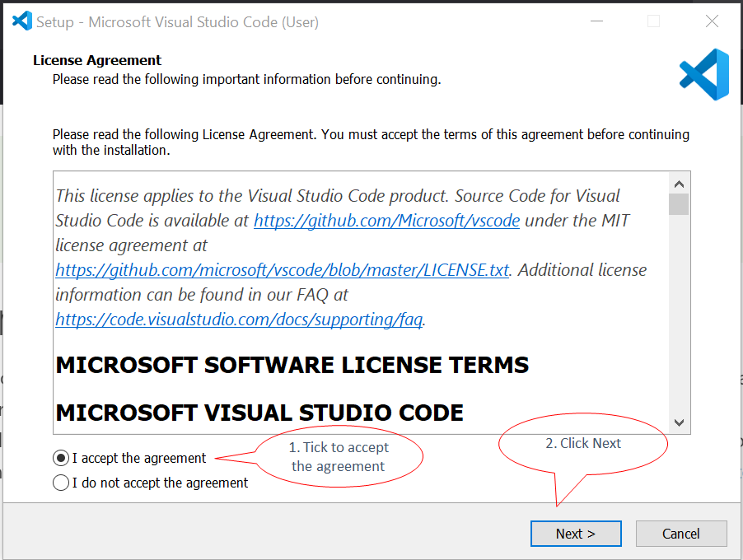Image resolution: width=743 pixels, height=560 pixels.
Task: Close the Setup window with X
Action: point(712,22)
